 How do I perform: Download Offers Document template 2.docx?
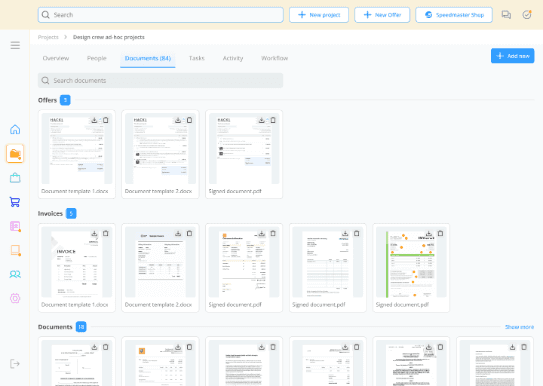(178, 120)
